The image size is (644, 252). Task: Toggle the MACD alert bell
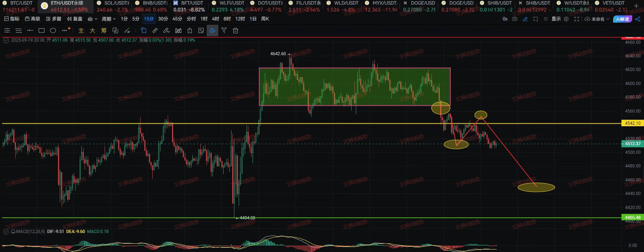(13, 232)
